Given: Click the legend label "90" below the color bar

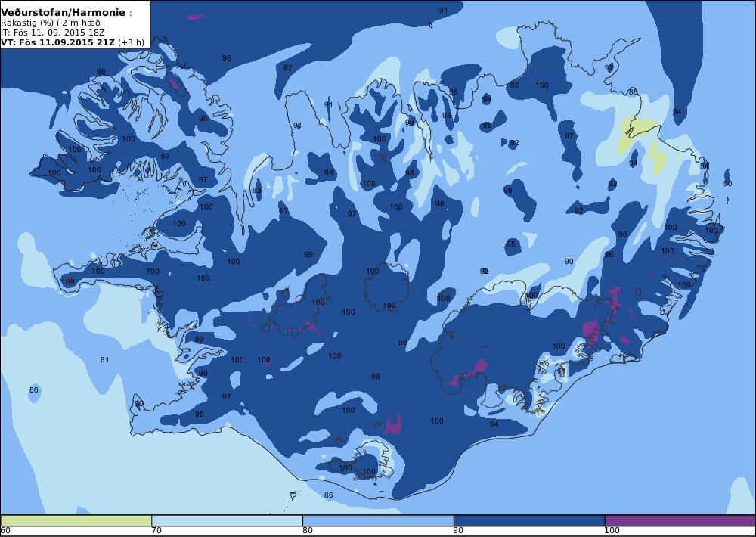Looking at the screenshot, I should 458,531.
